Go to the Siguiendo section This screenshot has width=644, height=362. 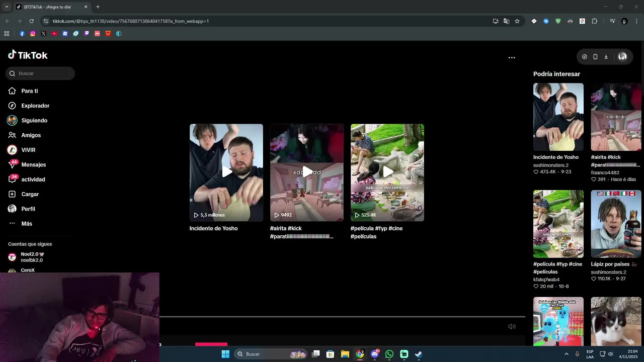28,121
